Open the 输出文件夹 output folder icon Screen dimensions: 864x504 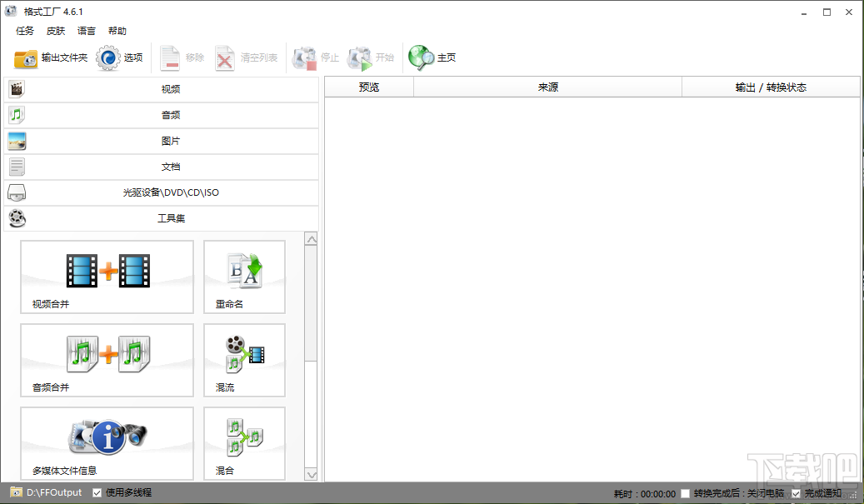click(x=25, y=57)
